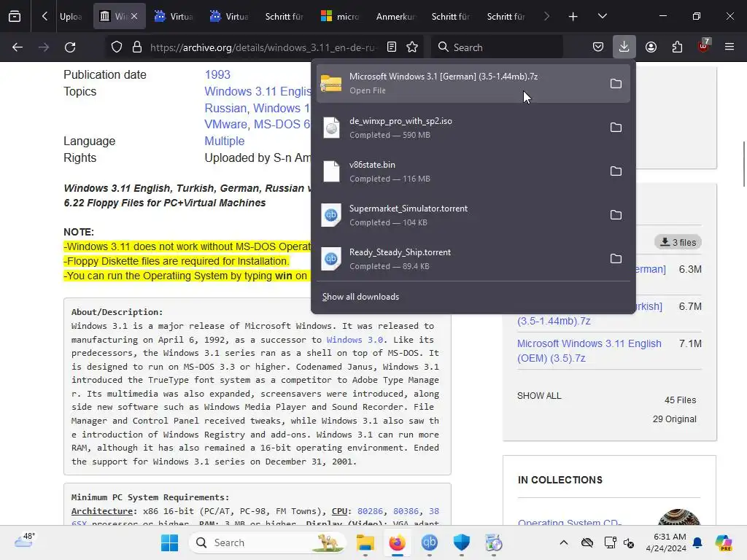Show Supermarket_Simulator.torrent in folder

(616, 215)
